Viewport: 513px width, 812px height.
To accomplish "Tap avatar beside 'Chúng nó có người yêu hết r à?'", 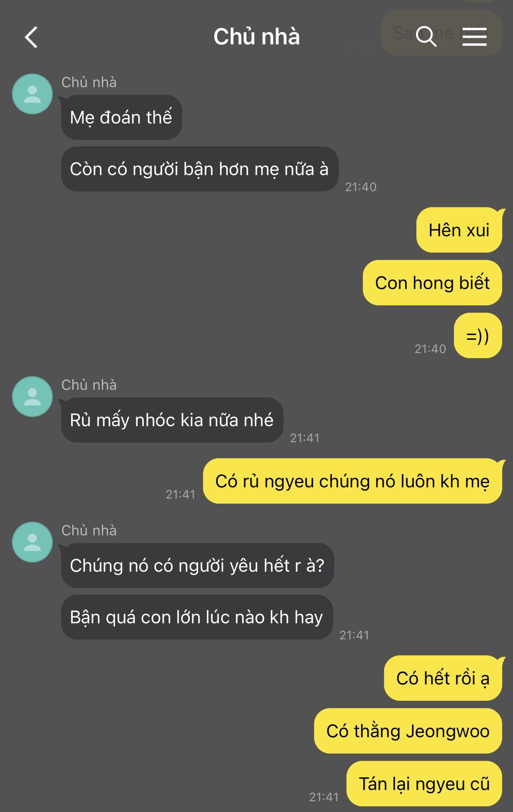I will pyautogui.click(x=33, y=542).
